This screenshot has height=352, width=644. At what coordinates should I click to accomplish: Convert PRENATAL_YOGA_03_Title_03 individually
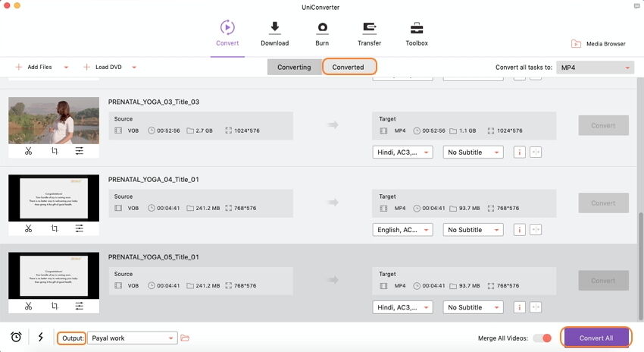603,125
